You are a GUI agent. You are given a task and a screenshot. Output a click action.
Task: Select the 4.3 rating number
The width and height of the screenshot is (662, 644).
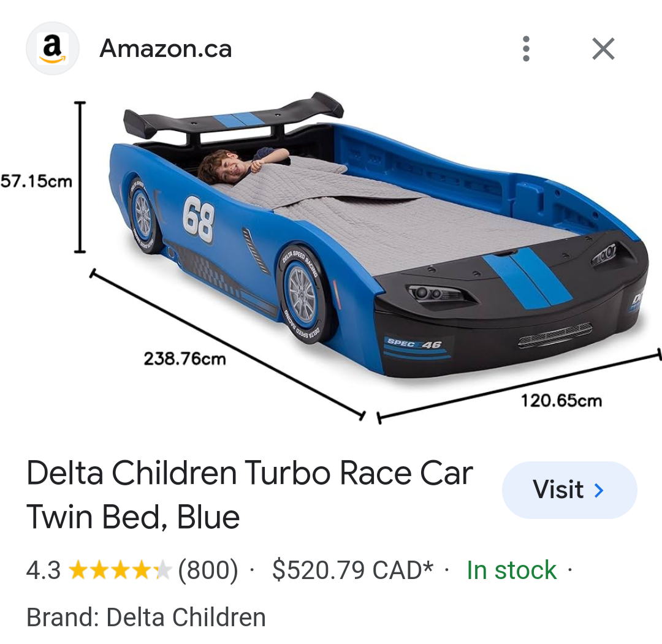coord(44,570)
